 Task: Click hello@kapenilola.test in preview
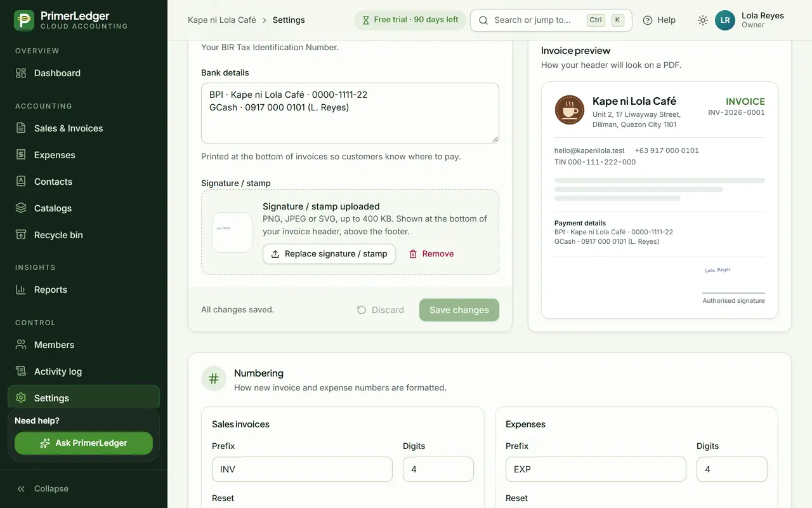click(x=589, y=150)
